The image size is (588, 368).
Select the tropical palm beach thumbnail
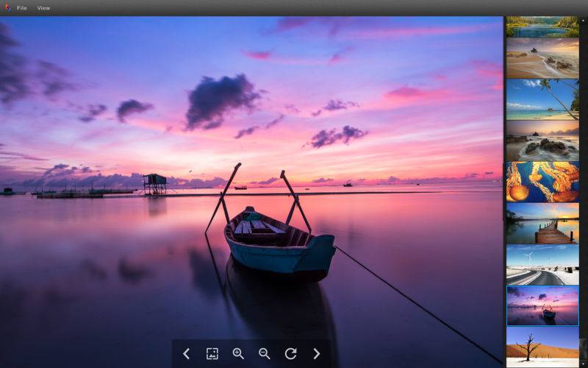(542, 99)
